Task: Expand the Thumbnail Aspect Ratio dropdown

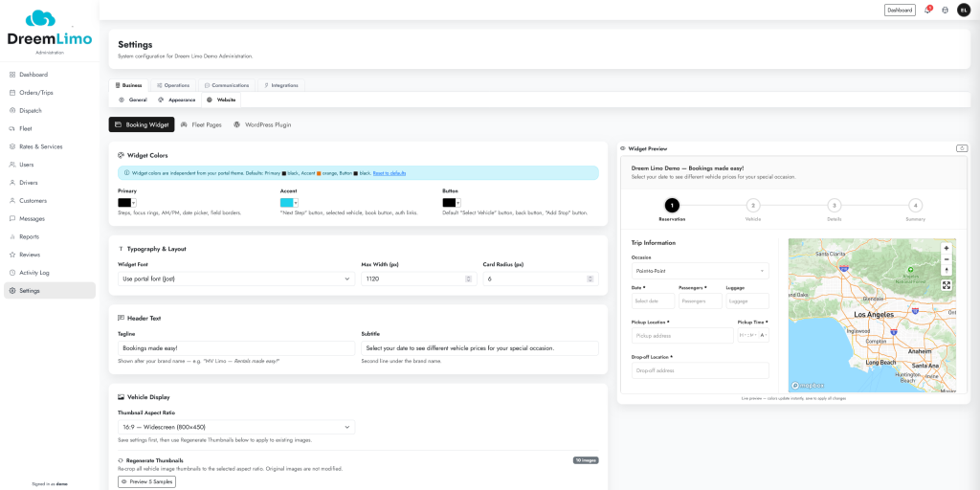Action: tap(236, 427)
